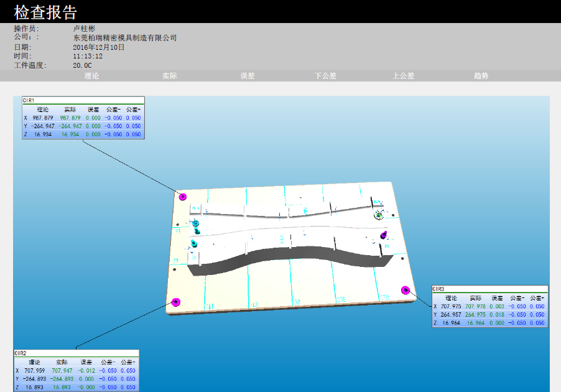Select the magenta CIR2 circle marker on the plate
561x392 pixels.
pyautogui.click(x=175, y=302)
